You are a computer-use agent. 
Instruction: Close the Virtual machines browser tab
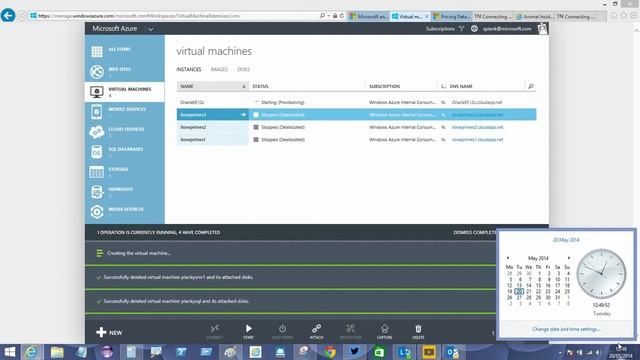(x=427, y=16)
